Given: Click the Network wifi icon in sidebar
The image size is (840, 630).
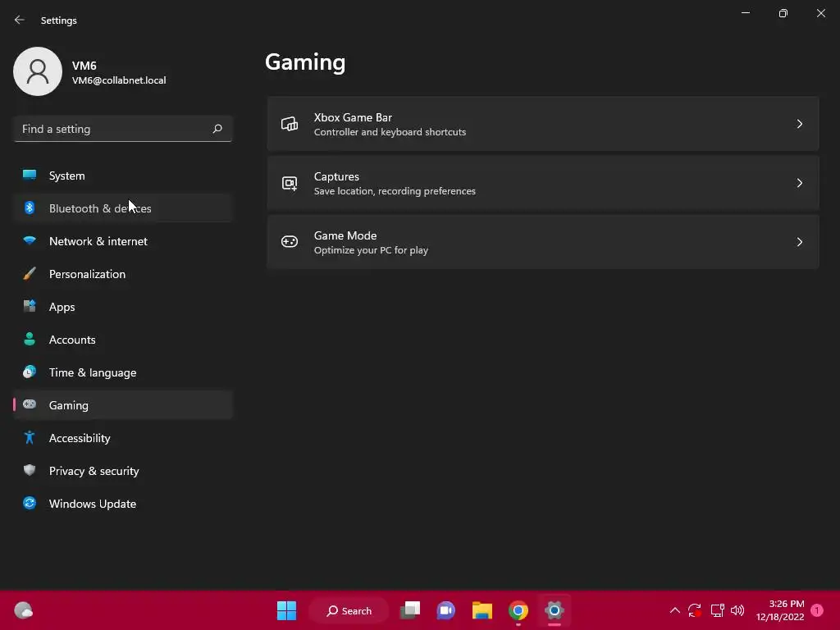Looking at the screenshot, I should pyautogui.click(x=30, y=240).
